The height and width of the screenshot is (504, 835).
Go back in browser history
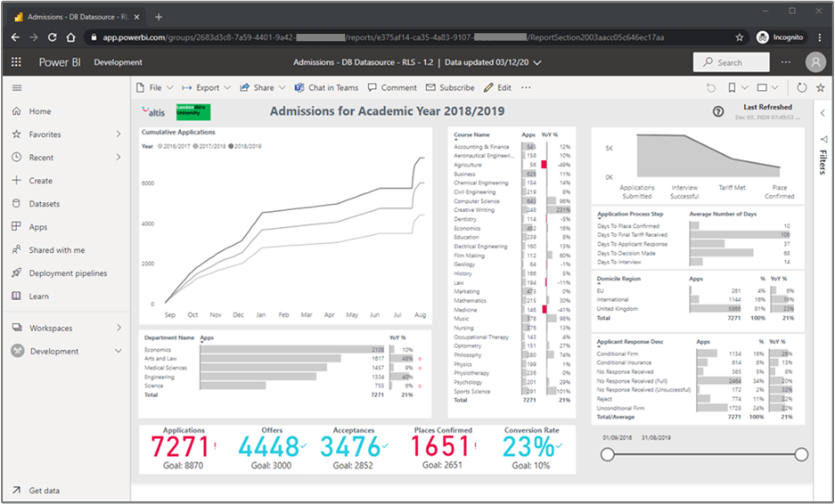[15, 37]
